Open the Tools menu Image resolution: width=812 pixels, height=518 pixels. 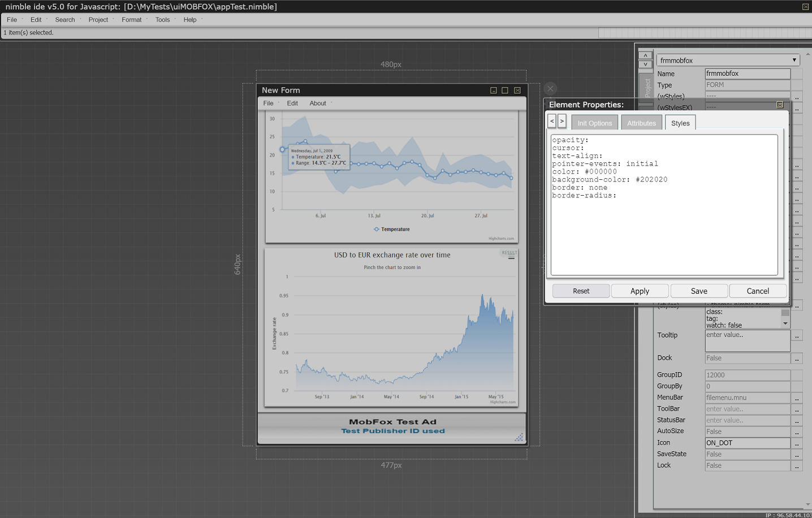pyautogui.click(x=163, y=20)
